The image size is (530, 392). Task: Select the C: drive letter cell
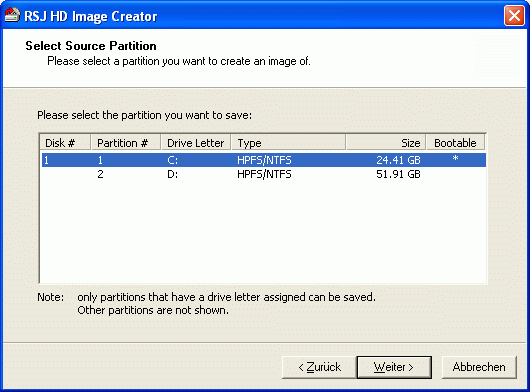click(172, 160)
